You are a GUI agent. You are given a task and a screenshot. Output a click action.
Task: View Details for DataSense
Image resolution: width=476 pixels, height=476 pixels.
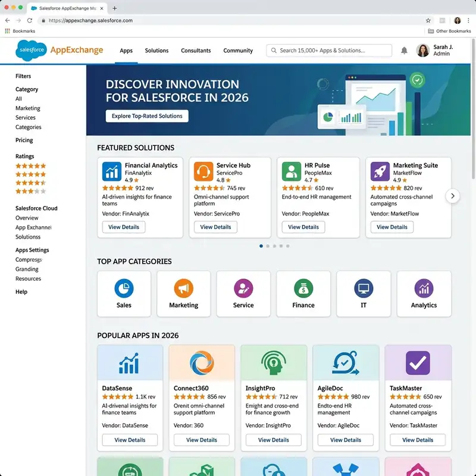[x=130, y=440]
